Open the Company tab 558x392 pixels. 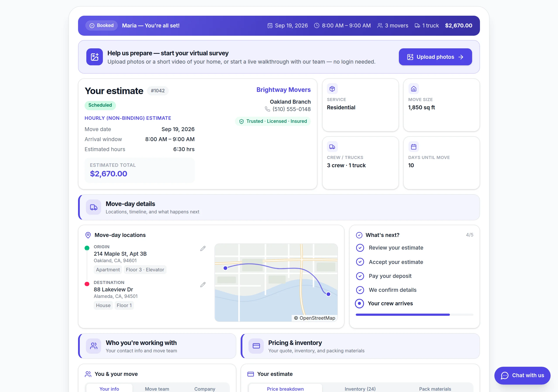click(x=205, y=389)
